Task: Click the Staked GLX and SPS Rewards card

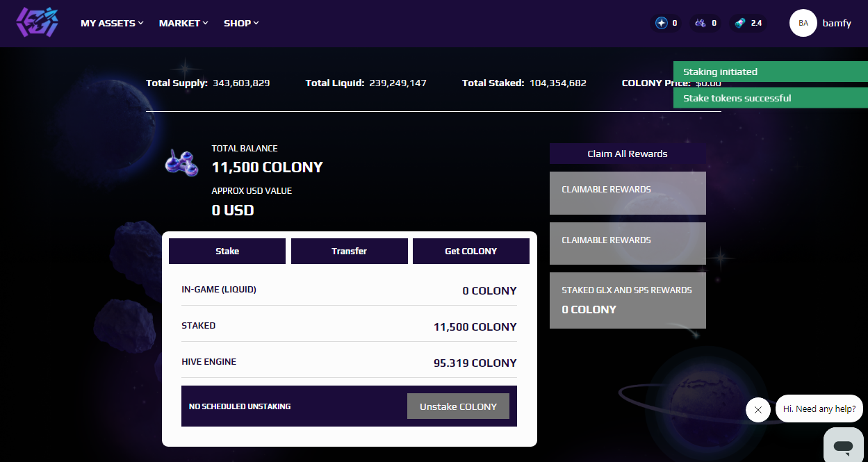Action: [628, 300]
